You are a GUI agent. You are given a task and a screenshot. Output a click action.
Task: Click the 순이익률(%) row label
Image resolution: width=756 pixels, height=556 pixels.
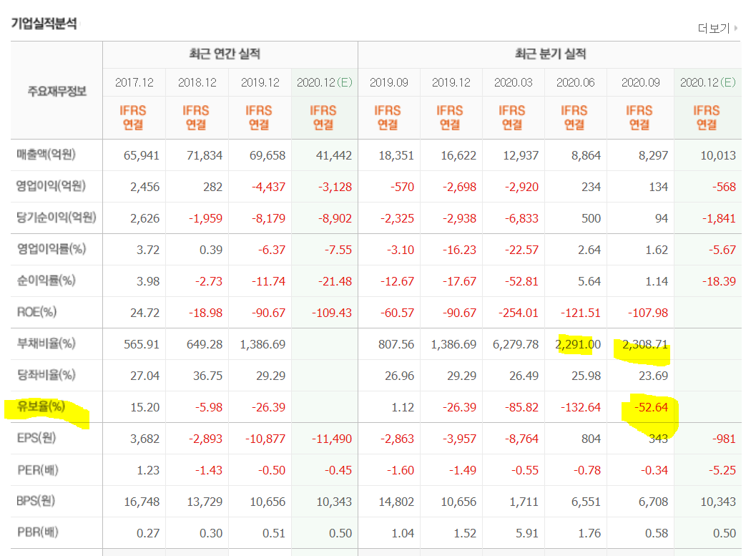click(x=46, y=281)
